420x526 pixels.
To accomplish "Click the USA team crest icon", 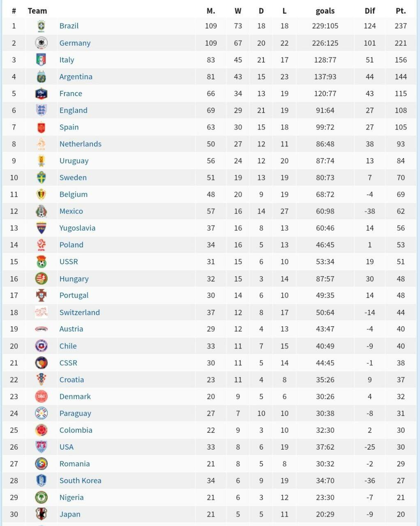I will click(41, 447).
